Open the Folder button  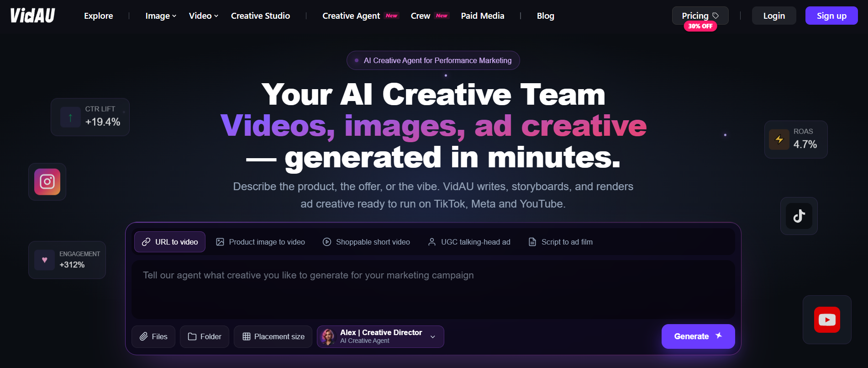coord(205,336)
